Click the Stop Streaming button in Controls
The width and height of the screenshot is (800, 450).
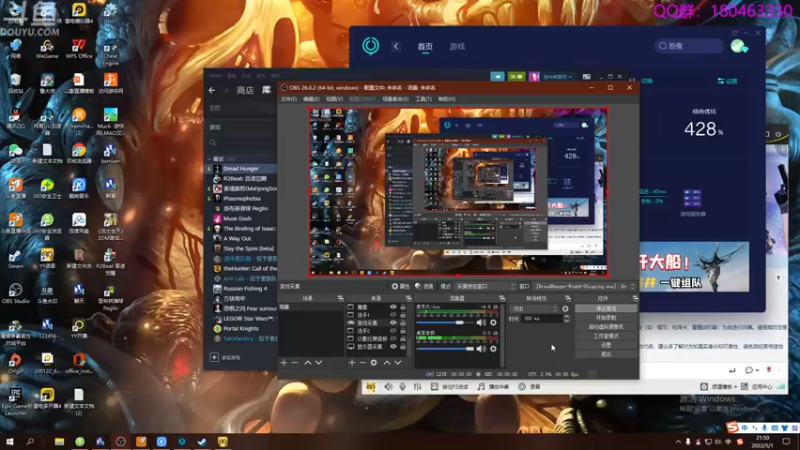point(606,309)
